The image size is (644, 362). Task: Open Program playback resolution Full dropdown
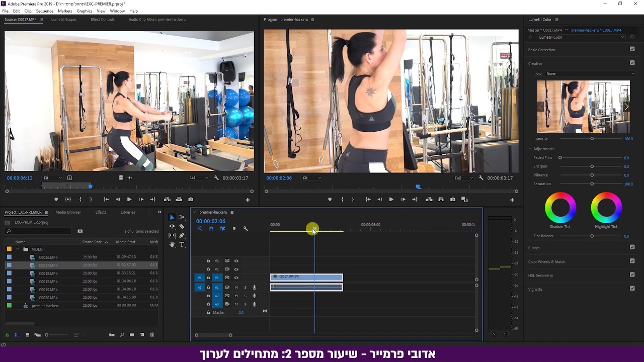(x=463, y=178)
